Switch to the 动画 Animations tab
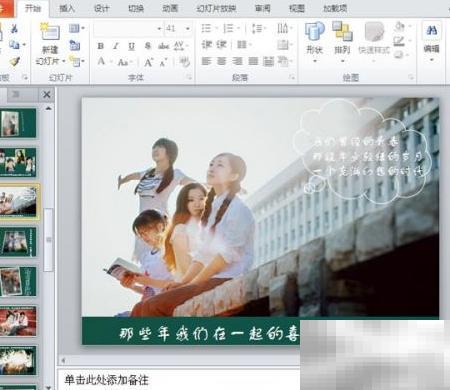Viewport: 450px width, 390px height. pos(170,9)
